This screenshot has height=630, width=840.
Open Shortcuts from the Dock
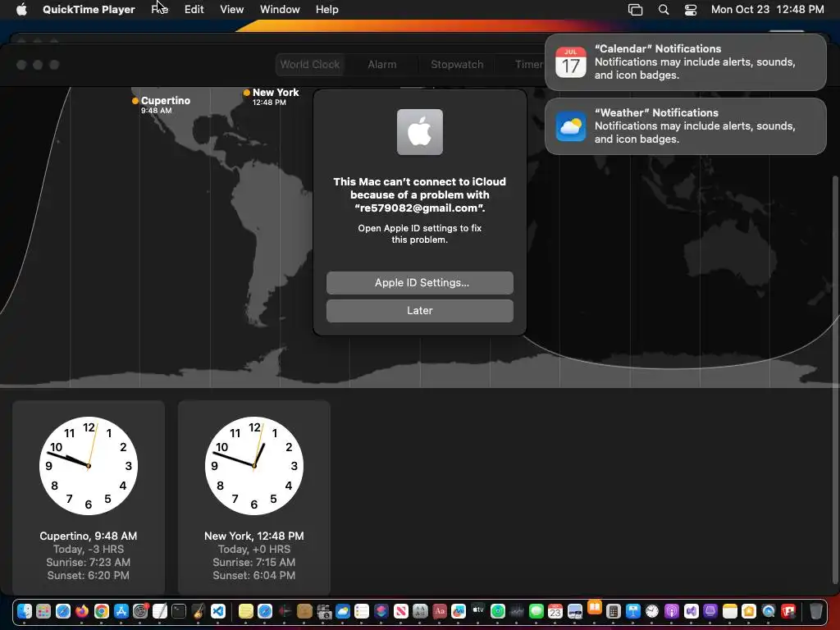381,610
